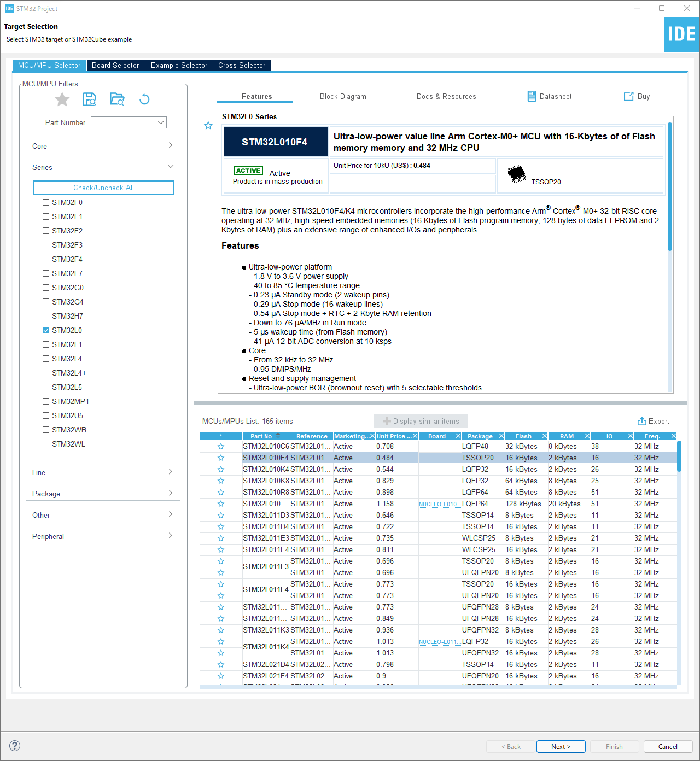
Task: Reset all MCU filters icon
Action: (144, 99)
